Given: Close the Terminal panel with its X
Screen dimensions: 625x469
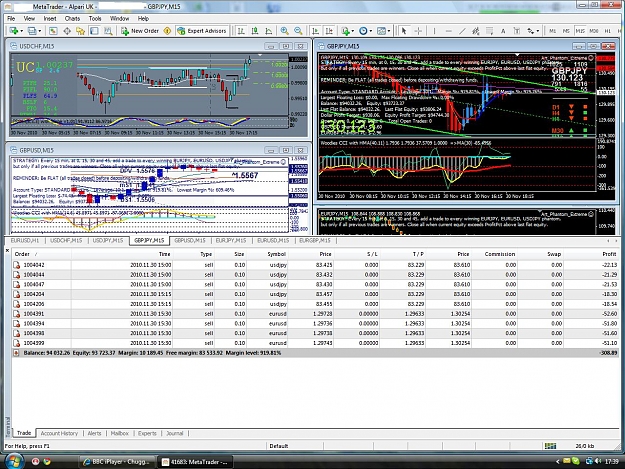Looking at the screenshot, I should pos(7,250).
